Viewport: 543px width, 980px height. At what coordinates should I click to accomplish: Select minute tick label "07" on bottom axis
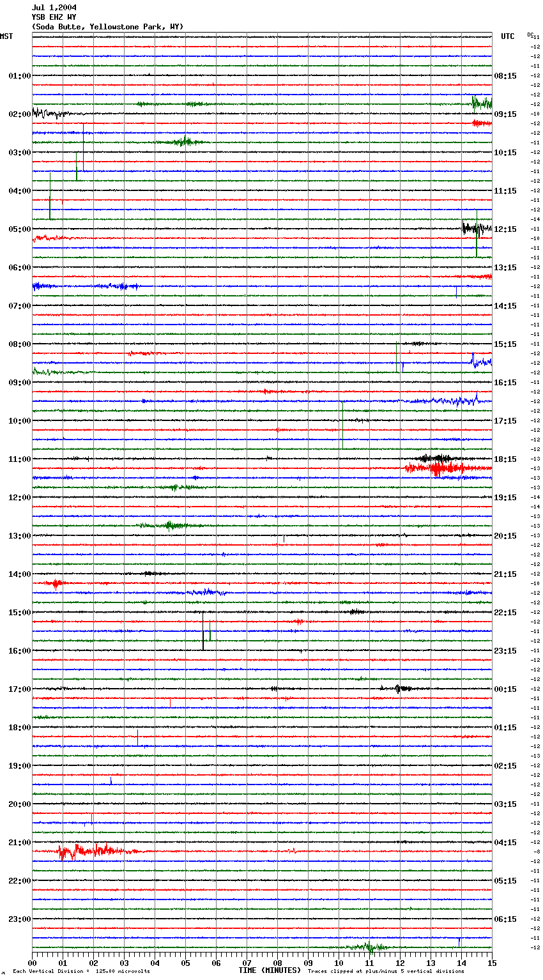(247, 963)
